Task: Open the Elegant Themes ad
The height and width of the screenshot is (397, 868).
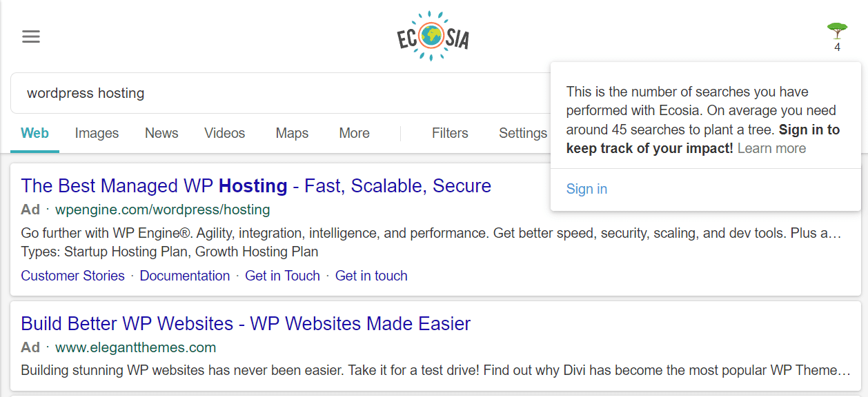Action: [245, 323]
